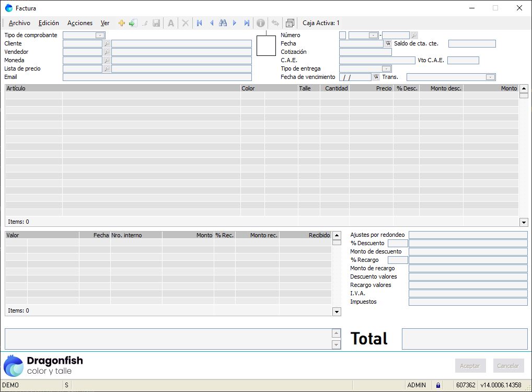The height and width of the screenshot is (392, 532).
Task: Click the green-arrow new-from-document icon
Action: pyautogui.click(x=133, y=23)
